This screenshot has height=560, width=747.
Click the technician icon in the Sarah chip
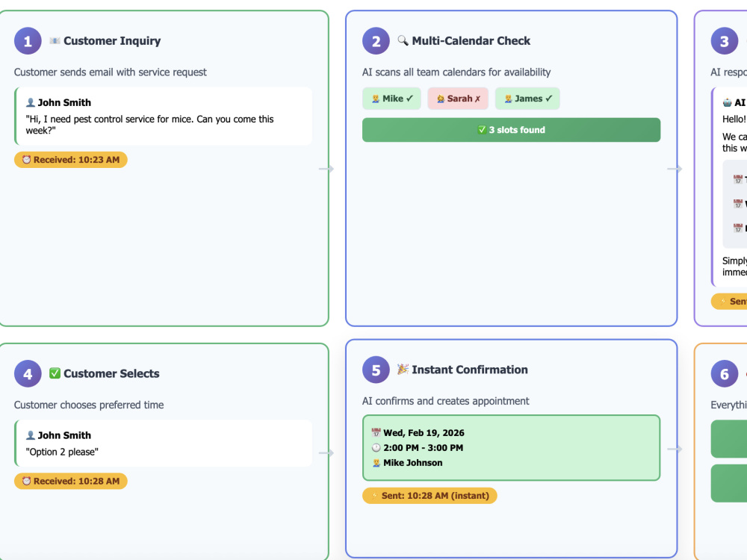[441, 99]
